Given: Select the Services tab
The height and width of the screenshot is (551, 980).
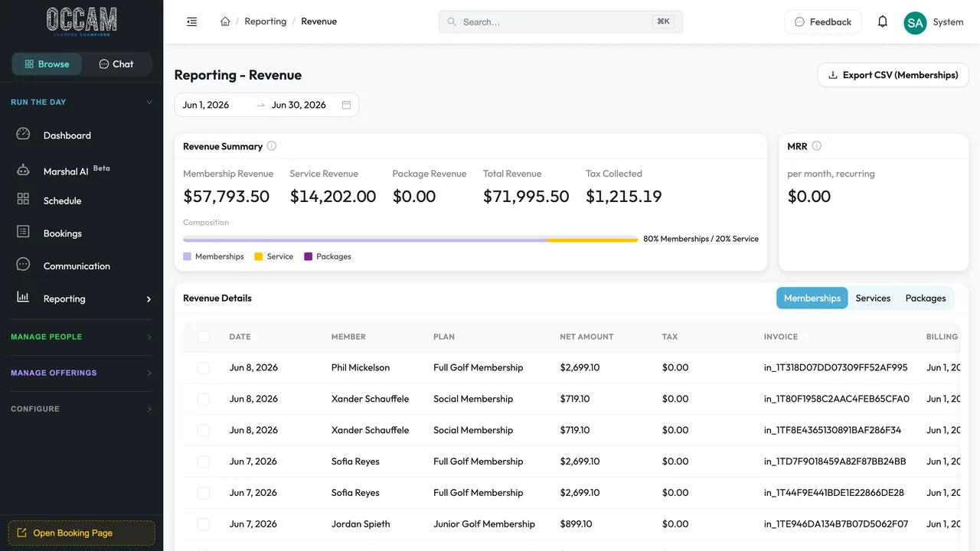Looking at the screenshot, I should click(873, 298).
